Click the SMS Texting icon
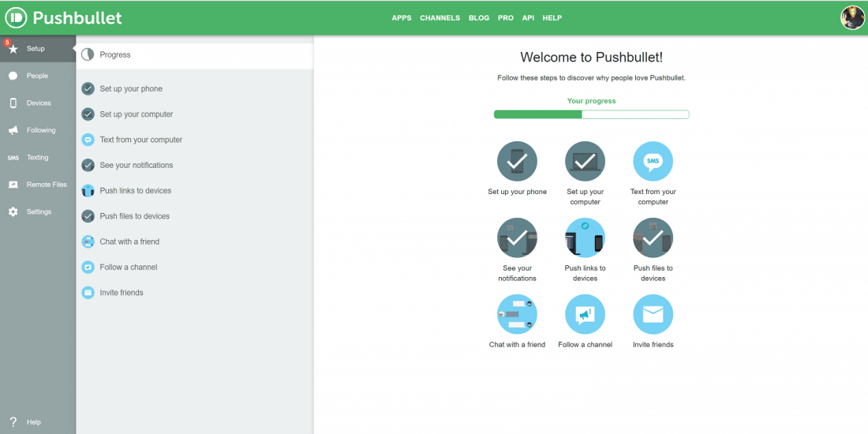Viewport: 868px width, 434px height. (x=13, y=158)
